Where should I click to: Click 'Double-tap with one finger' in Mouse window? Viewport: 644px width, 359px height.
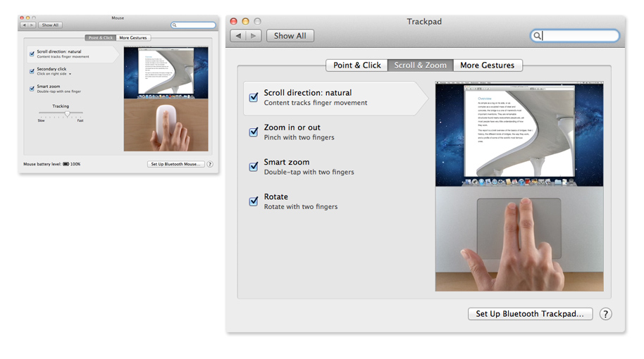coord(58,92)
